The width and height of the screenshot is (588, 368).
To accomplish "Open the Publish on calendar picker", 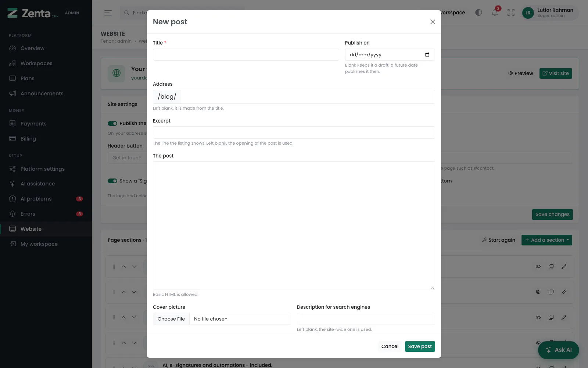I will pyautogui.click(x=427, y=54).
